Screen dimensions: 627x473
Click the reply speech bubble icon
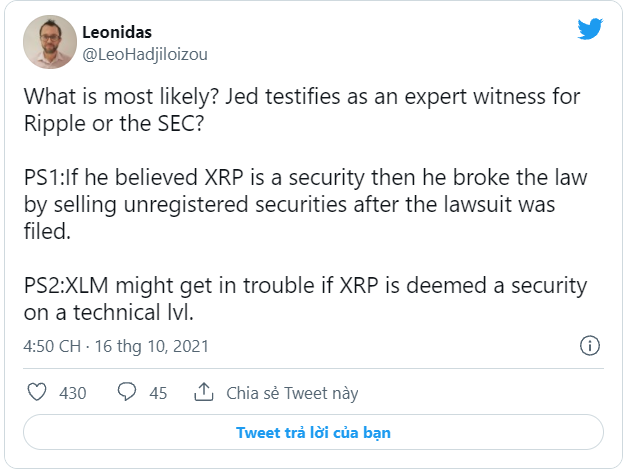click(127, 392)
